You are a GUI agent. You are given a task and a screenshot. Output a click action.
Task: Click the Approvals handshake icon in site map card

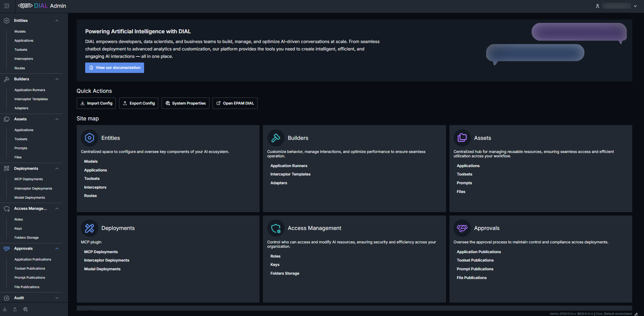pos(462,228)
